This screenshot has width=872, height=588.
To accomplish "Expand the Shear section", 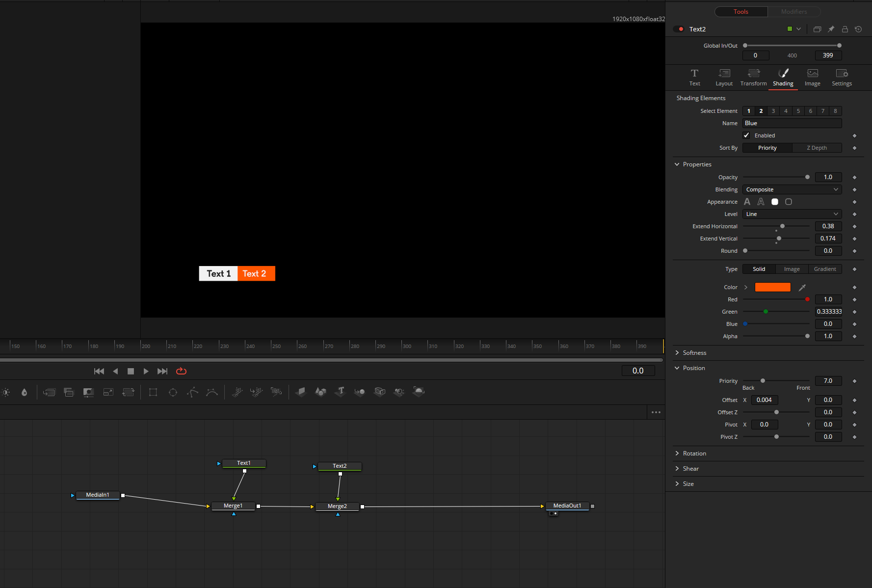I will click(x=677, y=469).
